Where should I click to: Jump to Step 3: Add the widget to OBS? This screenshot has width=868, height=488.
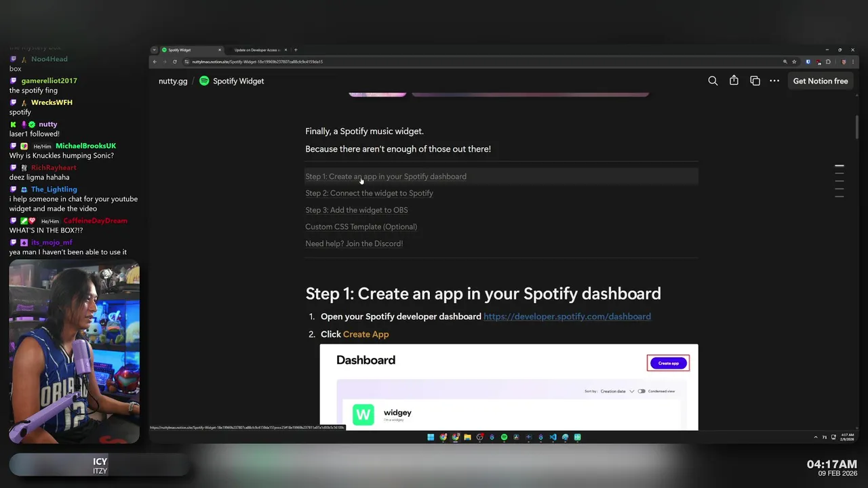(357, 210)
